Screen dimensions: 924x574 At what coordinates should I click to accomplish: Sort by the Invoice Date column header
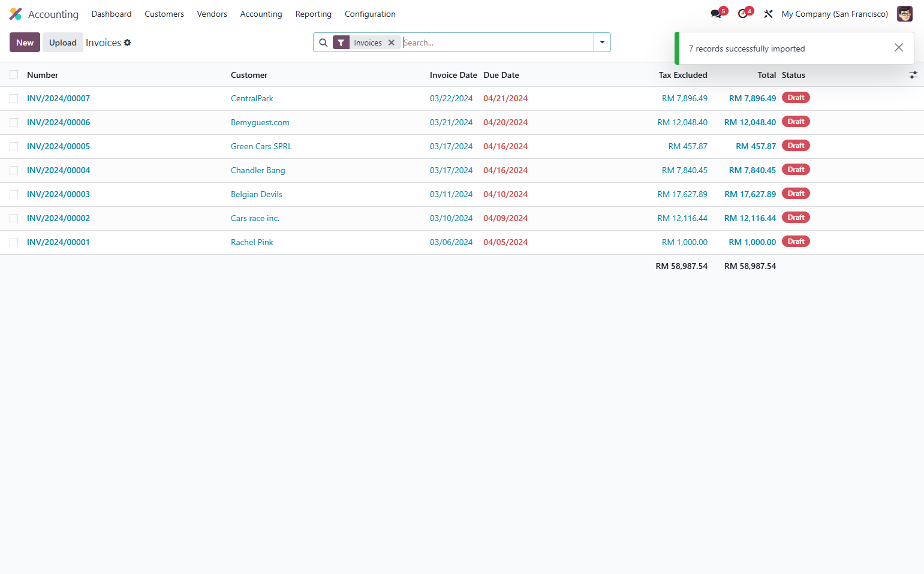[453, 75]
